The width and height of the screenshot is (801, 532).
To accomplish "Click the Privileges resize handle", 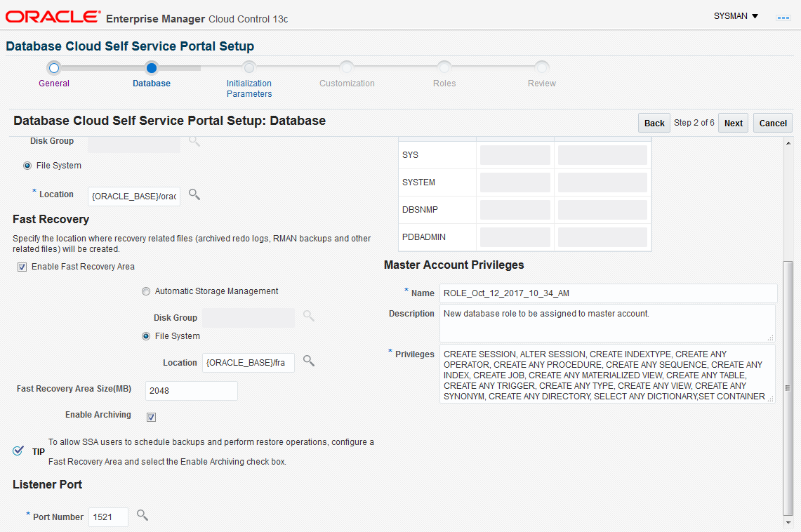I will click(771, 399).
